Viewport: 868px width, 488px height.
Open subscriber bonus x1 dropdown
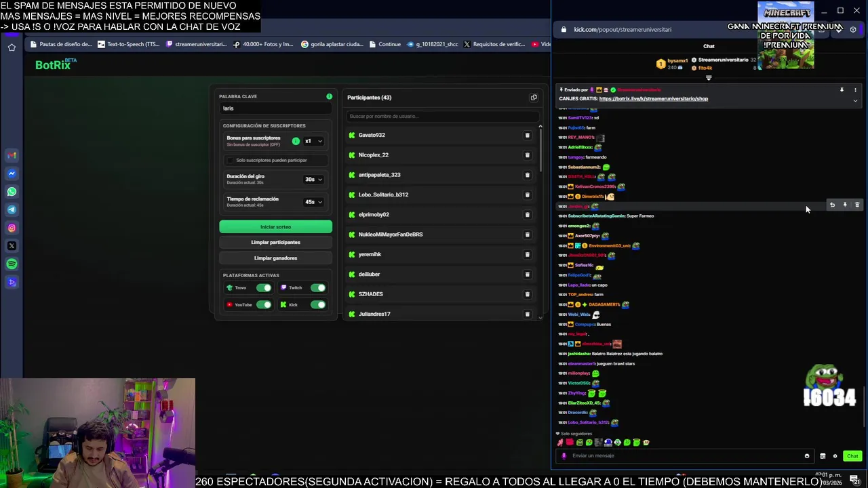314,141
